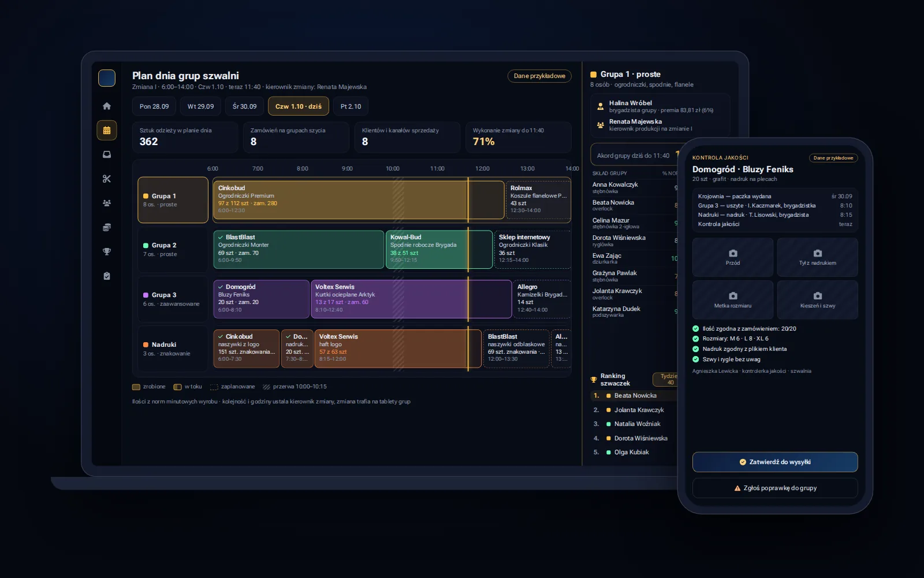Select the Pon 28.09 day tab
This screenshot has height=578, width=924.
coord(154,106)
